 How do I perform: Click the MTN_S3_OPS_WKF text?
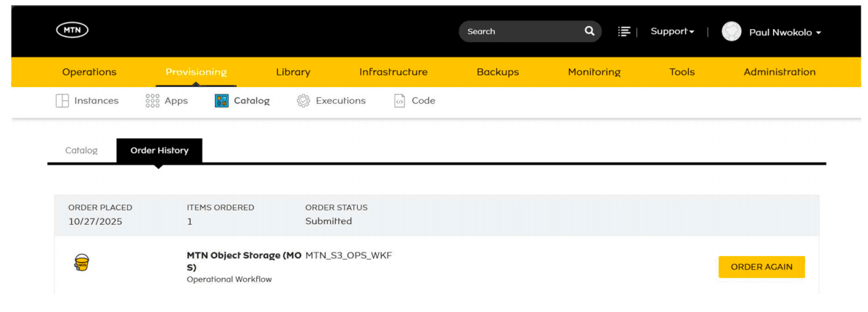click(x=349, y=255)
